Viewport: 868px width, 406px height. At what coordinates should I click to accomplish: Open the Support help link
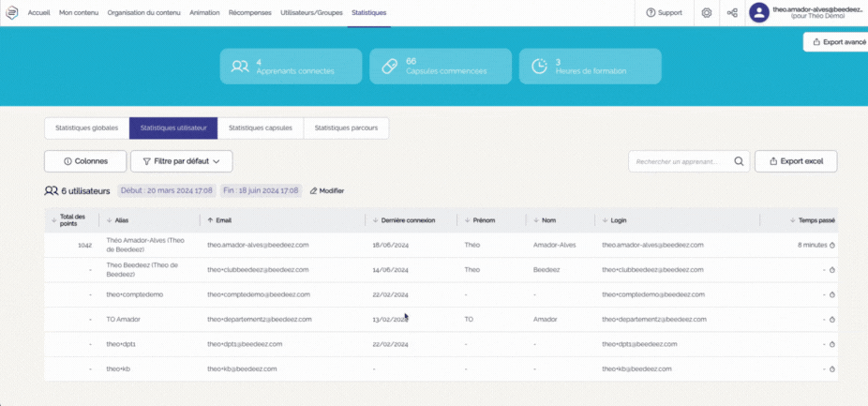coord(664,13)
